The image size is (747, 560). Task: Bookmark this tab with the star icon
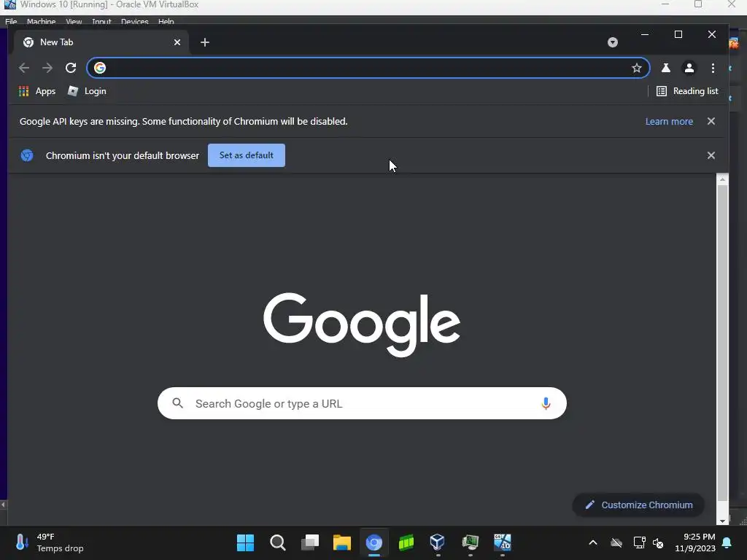point(636,68)
